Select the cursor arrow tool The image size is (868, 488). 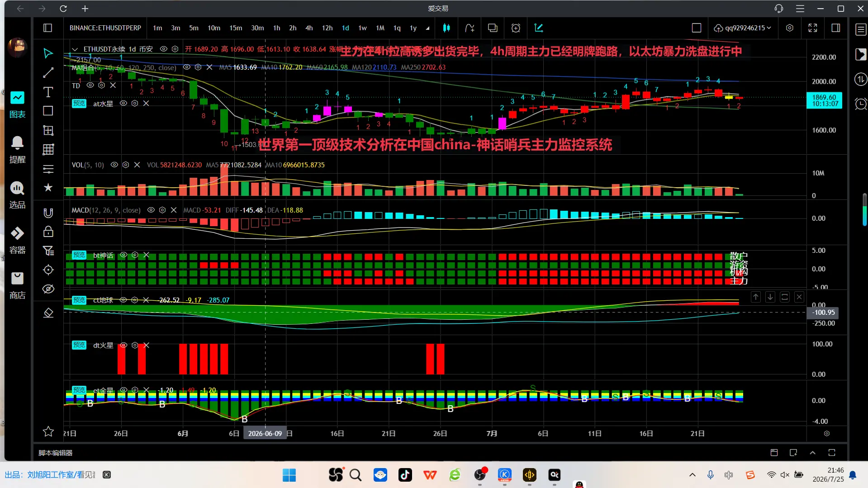48,53
